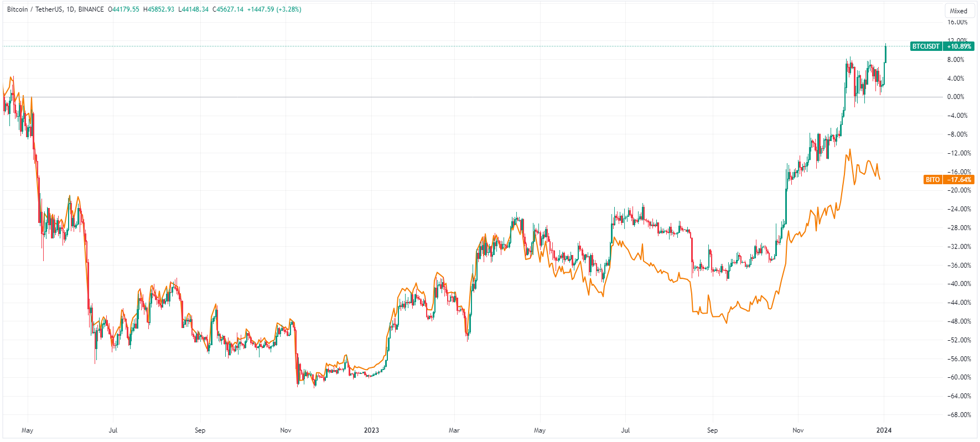Click the 0.00% baseline axis label
The image size is (980, 442).
click(956, 97)
